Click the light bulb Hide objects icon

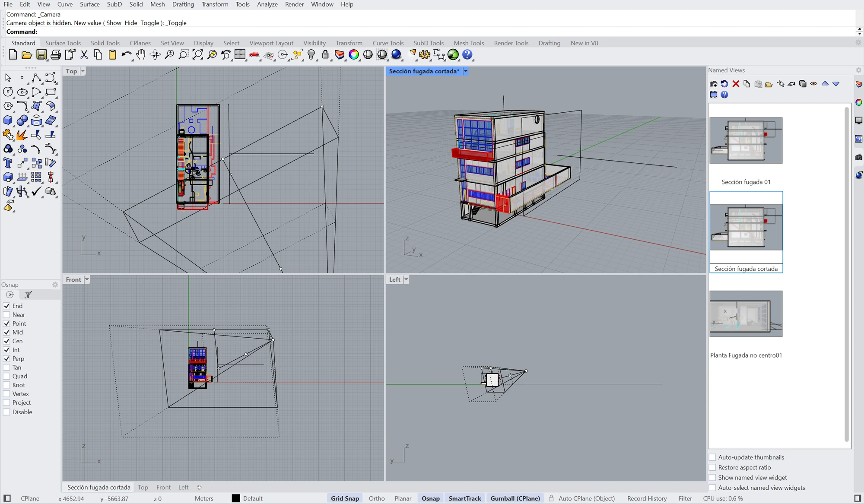[x=311, y=55]
